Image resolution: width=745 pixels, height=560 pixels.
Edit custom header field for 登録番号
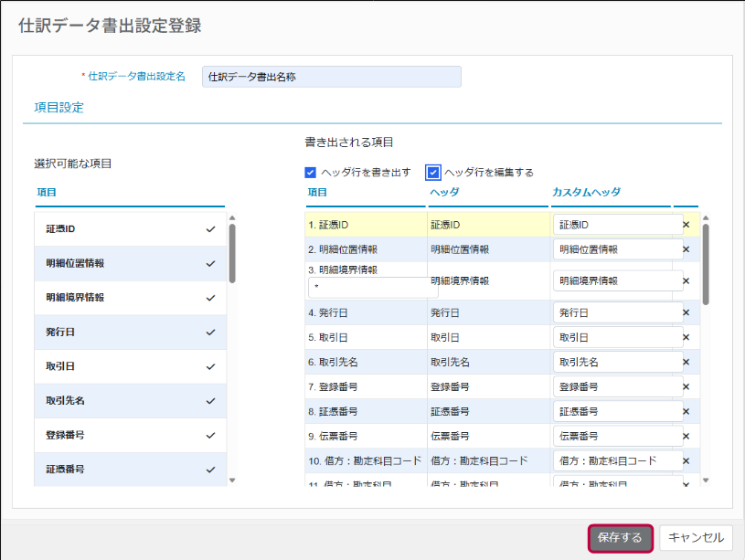[618, 386]
